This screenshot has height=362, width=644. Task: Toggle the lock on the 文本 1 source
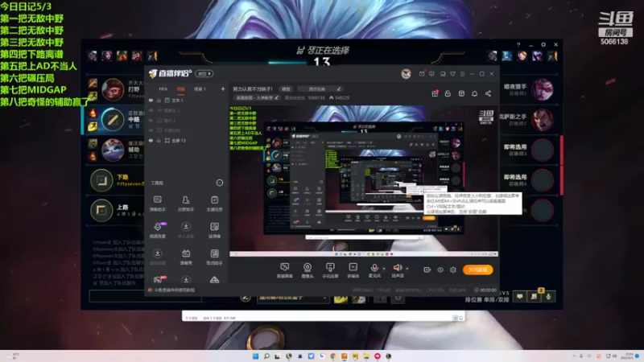pyautogui.click(x=159, y=100)
